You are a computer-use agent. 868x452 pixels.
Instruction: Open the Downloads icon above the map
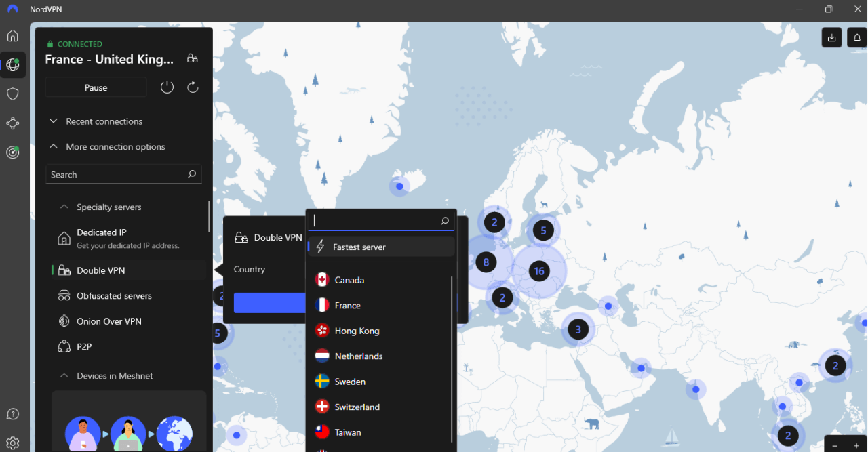point(831,37)
